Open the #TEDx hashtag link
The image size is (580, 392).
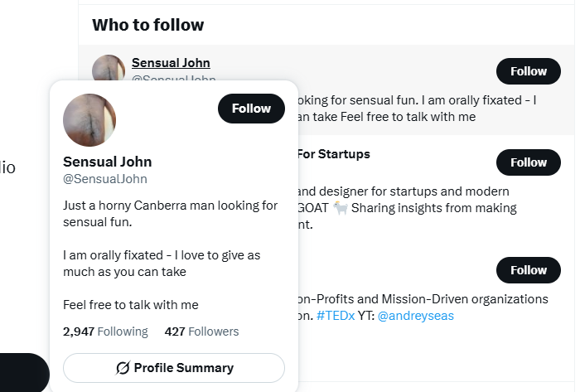(336, 316)
